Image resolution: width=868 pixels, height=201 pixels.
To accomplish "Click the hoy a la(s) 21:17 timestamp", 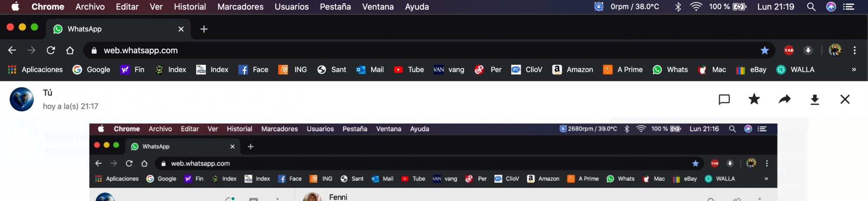I will click(x=71, y=106).
